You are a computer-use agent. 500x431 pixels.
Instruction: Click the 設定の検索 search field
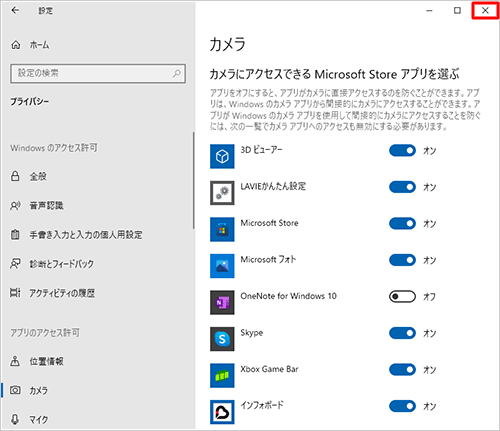[x=98, y=73]
